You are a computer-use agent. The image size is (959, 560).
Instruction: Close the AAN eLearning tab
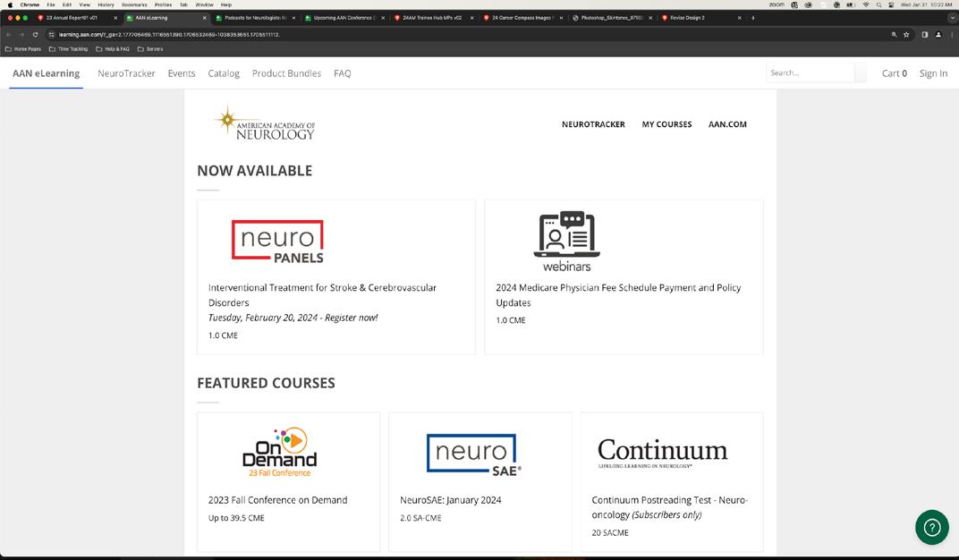(204, 18)
